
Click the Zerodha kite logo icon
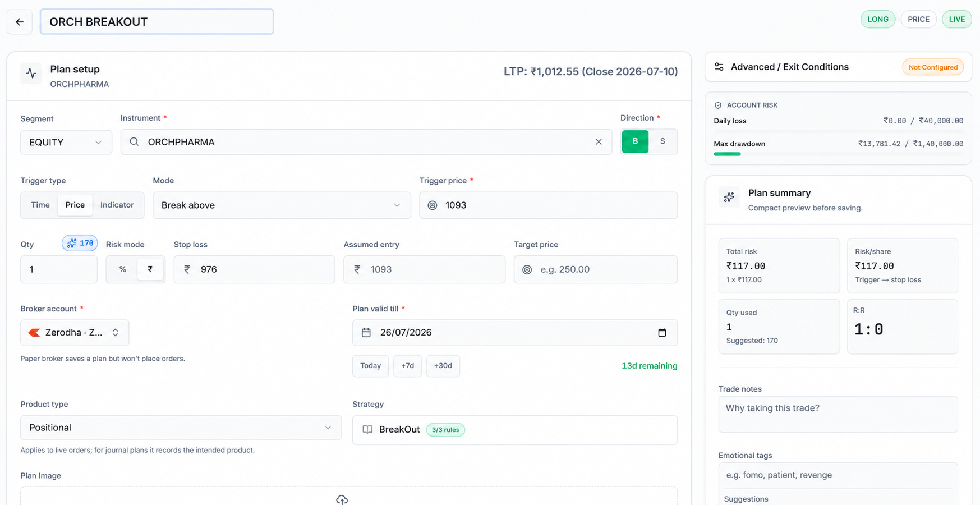[x=34, y=333]
